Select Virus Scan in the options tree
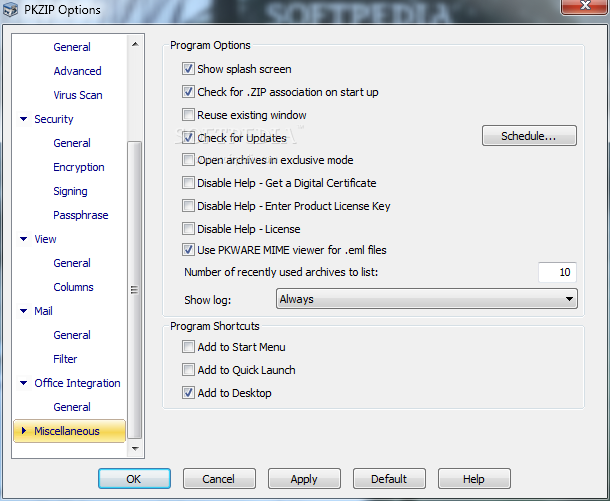610x501 pixels. [x=78, y=95]
